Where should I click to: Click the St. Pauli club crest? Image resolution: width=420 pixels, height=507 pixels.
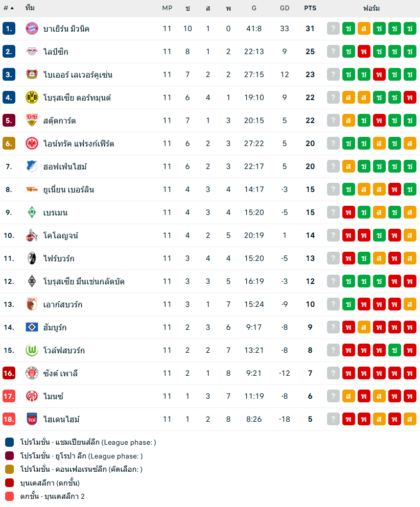click(32, 373)
